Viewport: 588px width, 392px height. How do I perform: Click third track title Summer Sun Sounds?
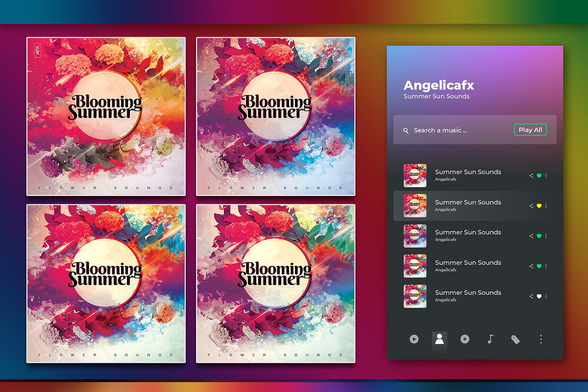tap(468, 232)
